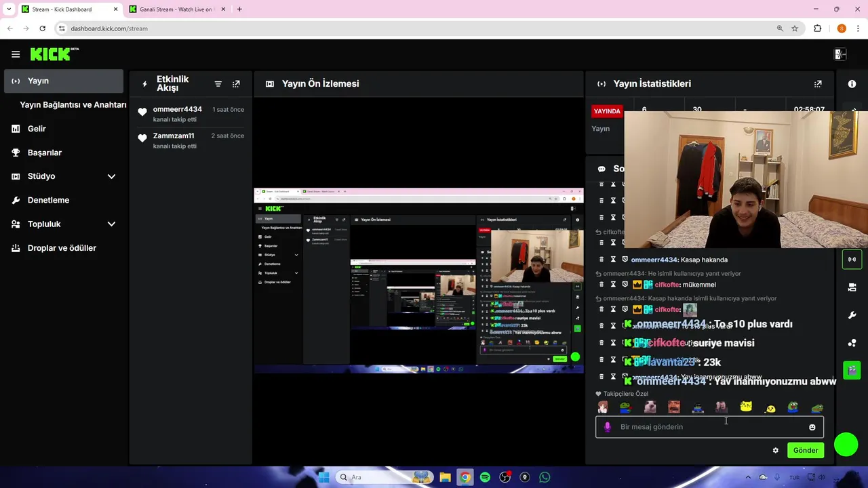Bookmark this page with the star icon
The image size is (868, 488).
[795, 28]
